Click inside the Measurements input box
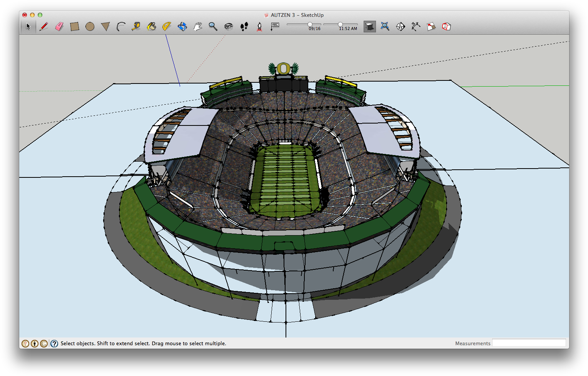The height and width of the screenshot is (376, 588). (529, 343)
